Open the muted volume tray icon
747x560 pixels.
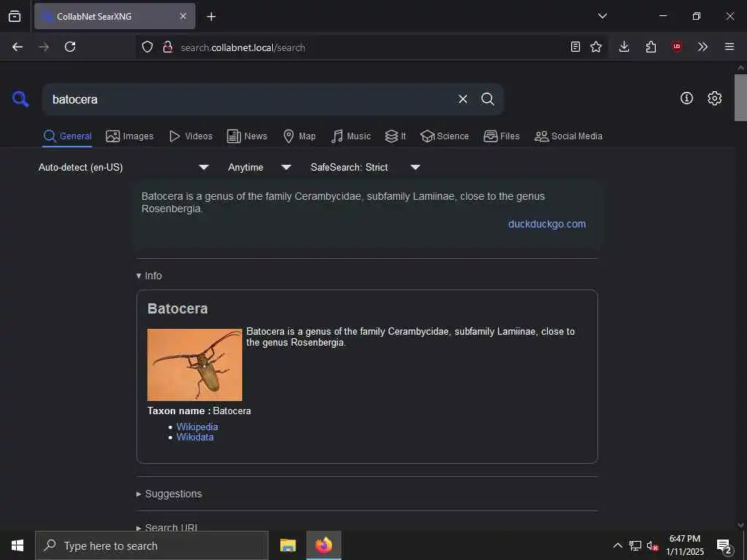pos(652,545)
